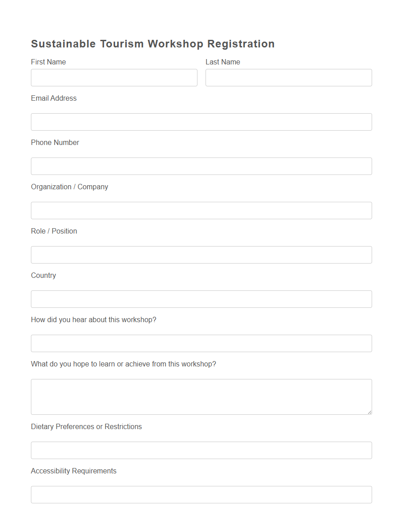The image size is (403, 532).
Task: Click the 'How did you hear' question label
Action: pyautogui.click(x=94, y=319)
